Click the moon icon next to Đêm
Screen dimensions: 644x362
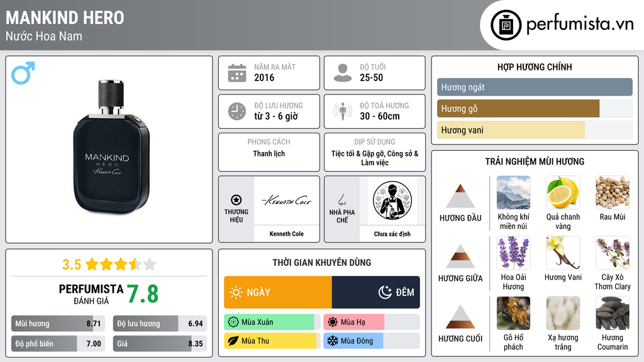385,292
